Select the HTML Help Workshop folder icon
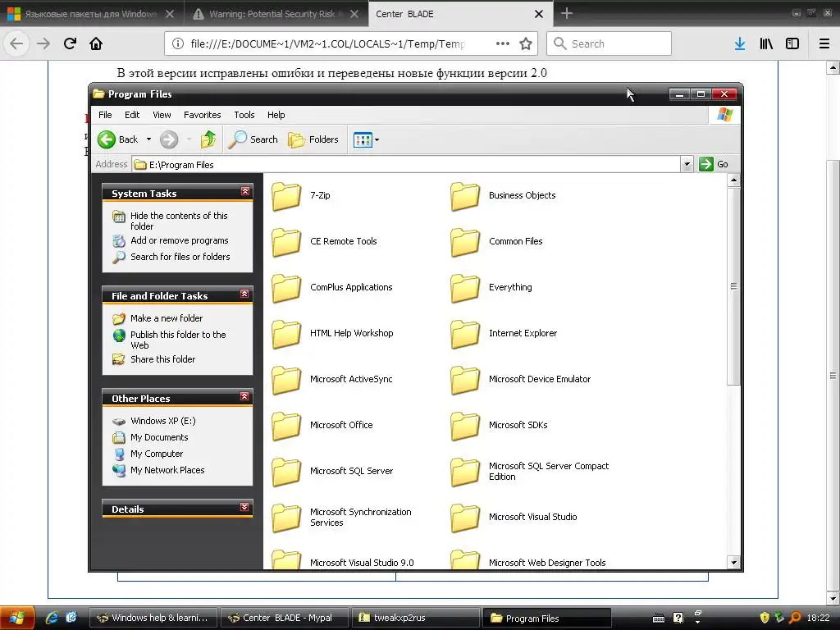 (x=286, y=334)
